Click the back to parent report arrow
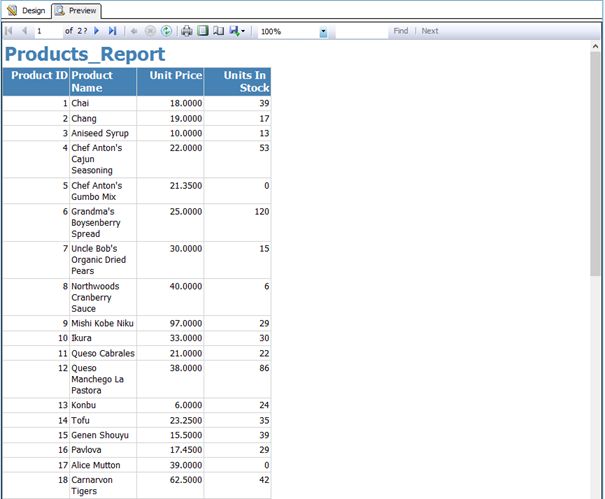The width and height of the screenshot is (605, 499). [x=134, y=31]
